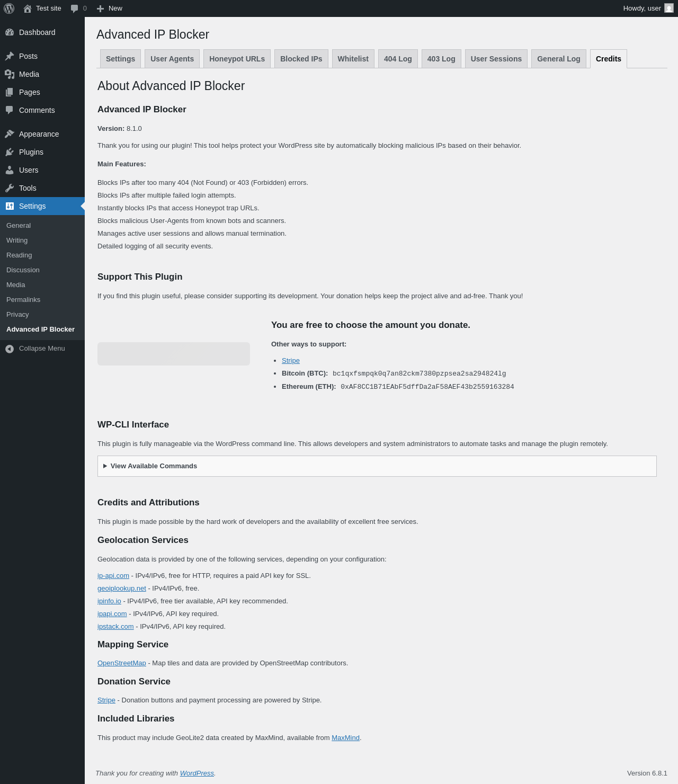Click the grey donation button placeholder
Screen dimensions: 678x784
[174, 354]
